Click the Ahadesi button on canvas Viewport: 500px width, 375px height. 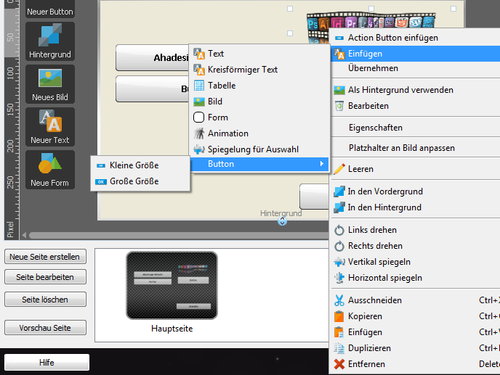pos(153,58)
